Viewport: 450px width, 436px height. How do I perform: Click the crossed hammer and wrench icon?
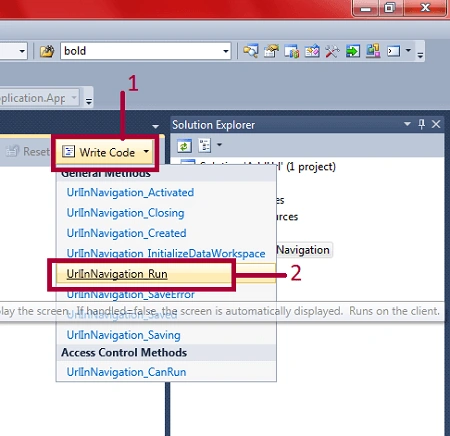click(x=332, y=51)
